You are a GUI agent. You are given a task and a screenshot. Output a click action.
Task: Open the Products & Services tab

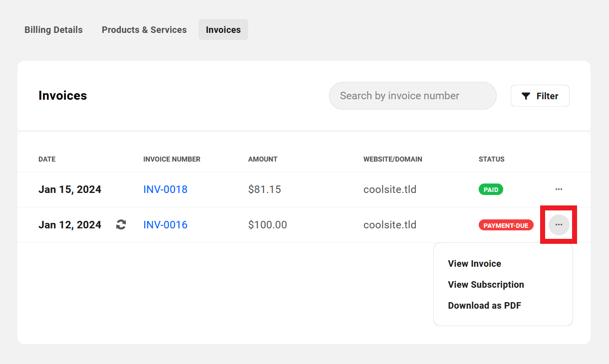(144, 29)
